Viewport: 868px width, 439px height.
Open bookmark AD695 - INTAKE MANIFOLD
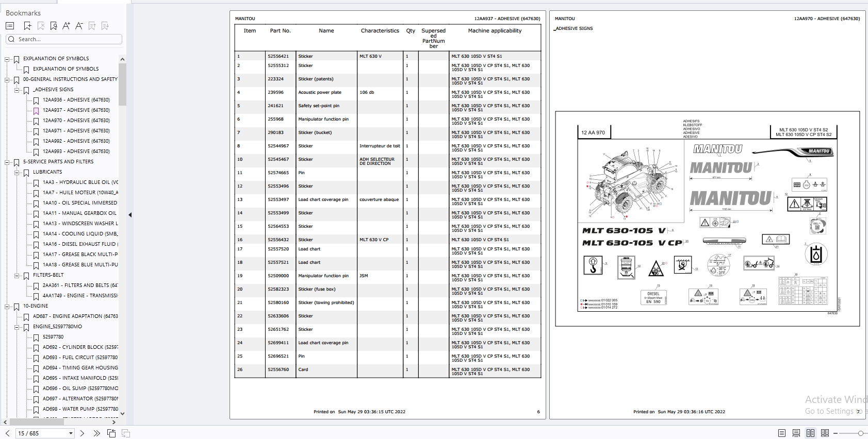(x=80, y=378)
